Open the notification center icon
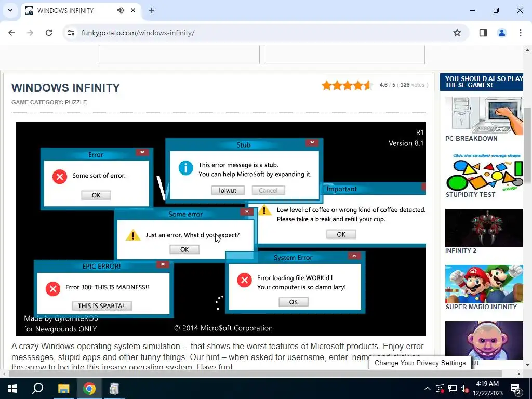 (x=516, y=389)
